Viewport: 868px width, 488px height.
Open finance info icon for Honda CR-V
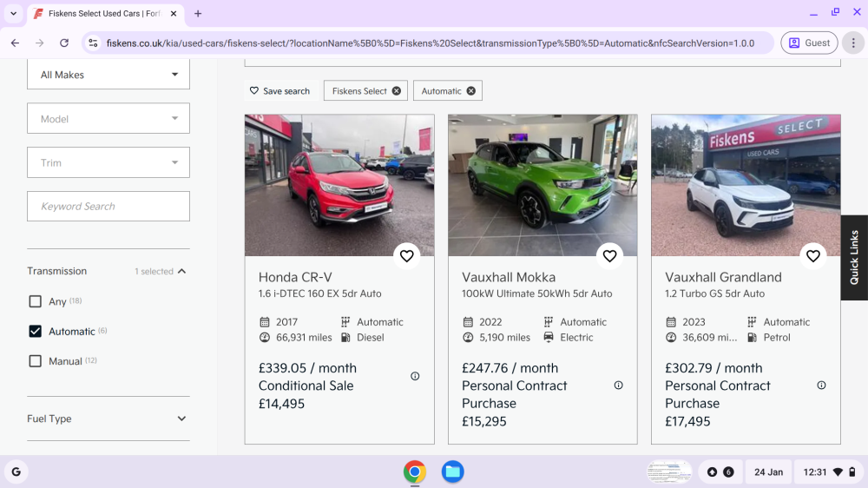pos(415,376)
